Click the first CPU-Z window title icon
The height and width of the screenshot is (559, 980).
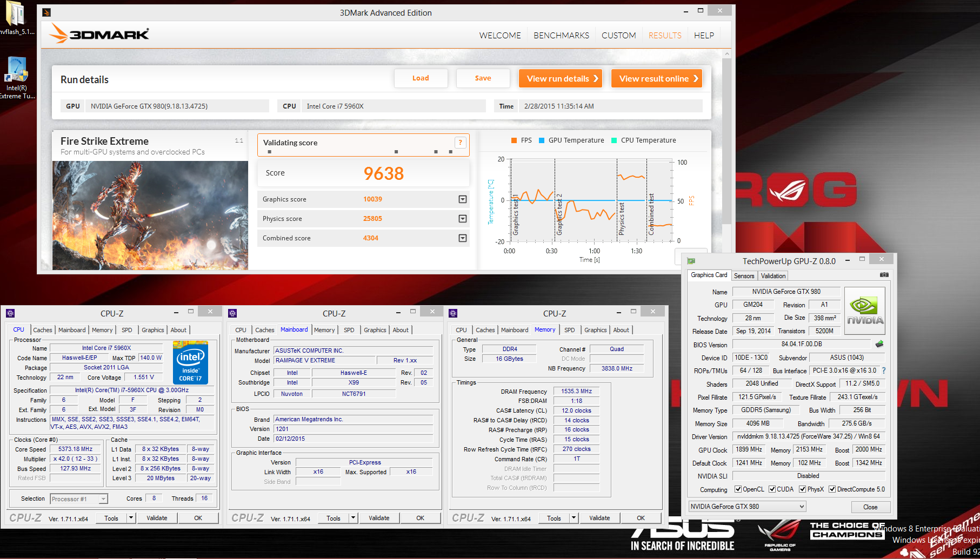click(x=10, y=313)
